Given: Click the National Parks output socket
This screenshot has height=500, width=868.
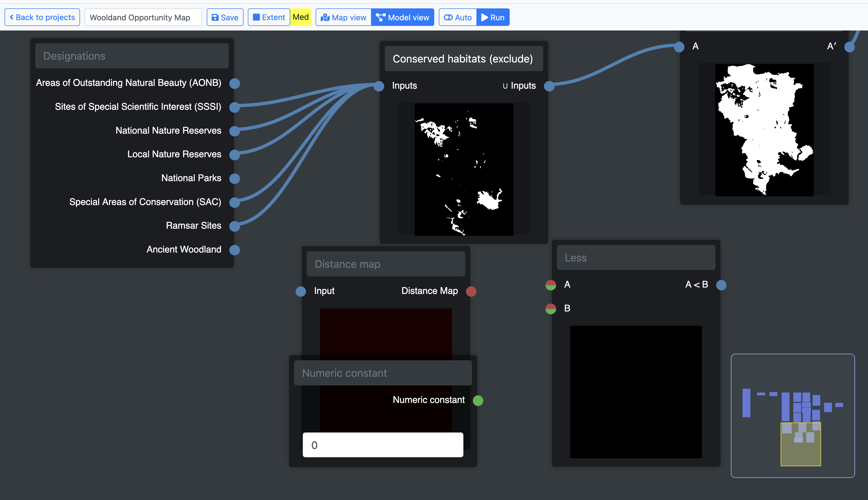Looking at the screenshot, I should click(x=234, y=179).
